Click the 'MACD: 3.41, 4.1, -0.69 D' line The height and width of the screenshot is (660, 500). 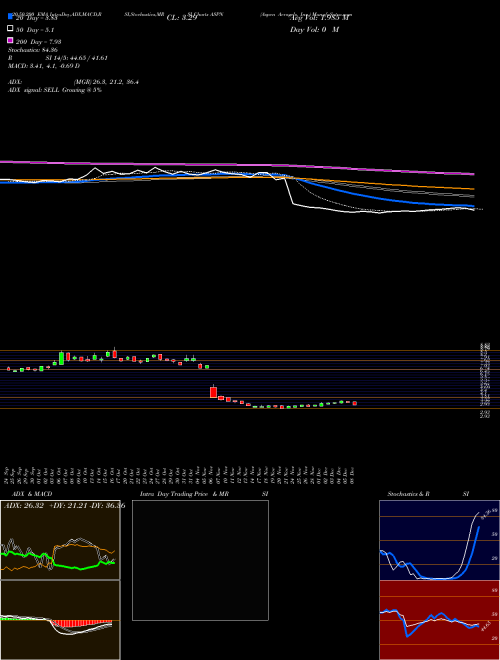tap(44, 66)
